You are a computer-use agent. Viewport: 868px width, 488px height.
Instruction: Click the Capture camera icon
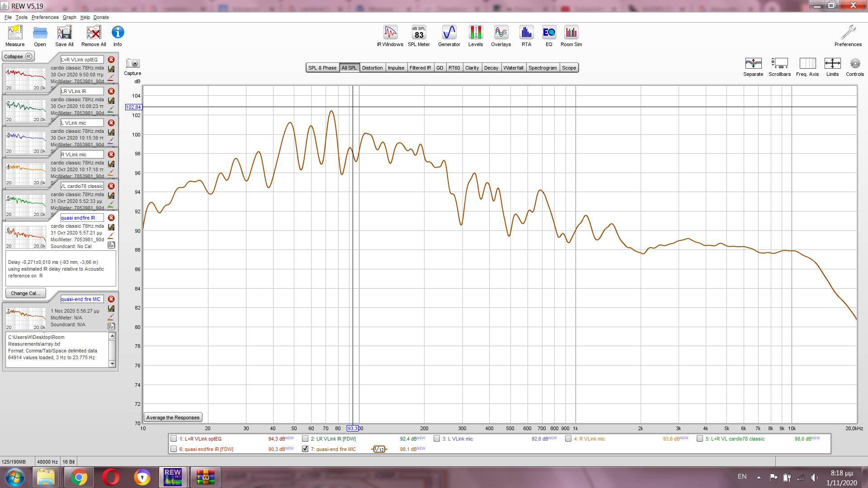click(132, 64)
